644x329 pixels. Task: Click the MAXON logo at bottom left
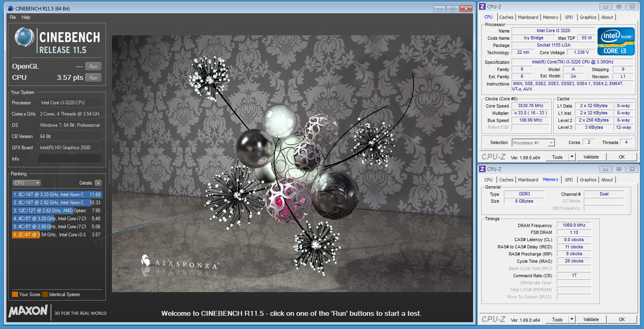point(28,311)
